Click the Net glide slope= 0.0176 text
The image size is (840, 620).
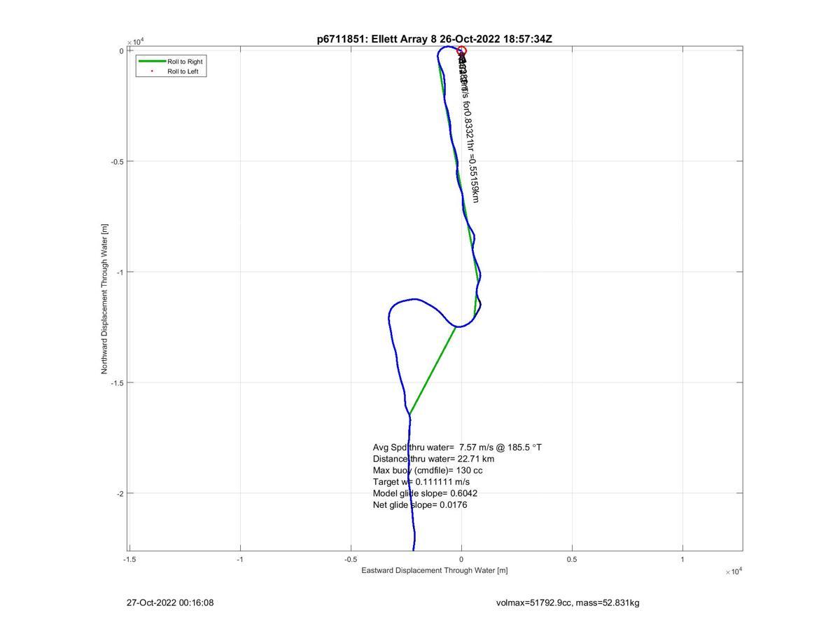420,504
